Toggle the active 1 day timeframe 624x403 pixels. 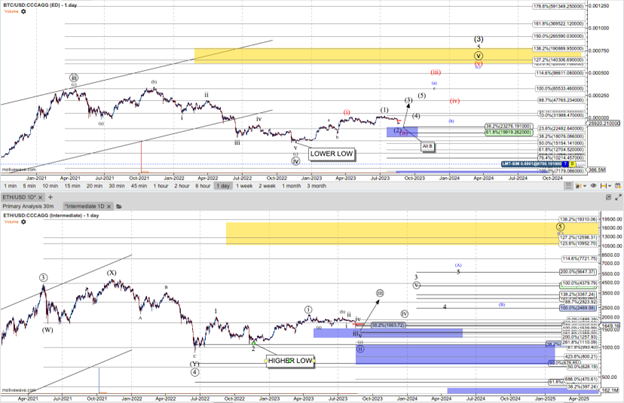tap(222, 186)
